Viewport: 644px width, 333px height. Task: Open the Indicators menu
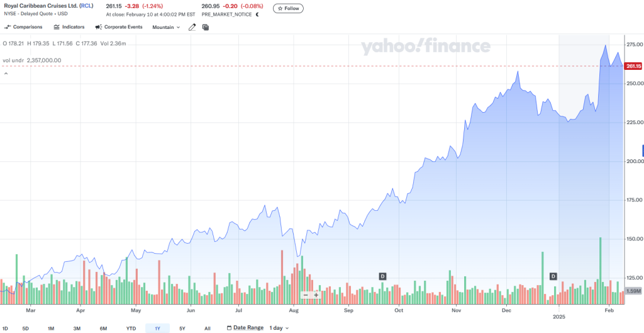(69, 27)
